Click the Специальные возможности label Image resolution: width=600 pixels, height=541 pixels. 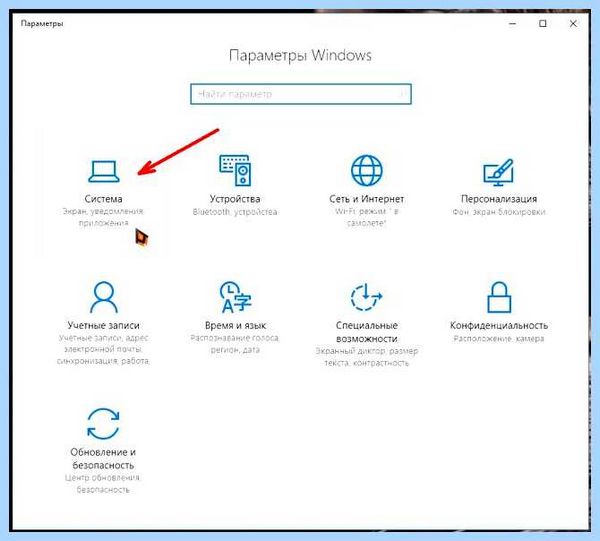[367, 332]
